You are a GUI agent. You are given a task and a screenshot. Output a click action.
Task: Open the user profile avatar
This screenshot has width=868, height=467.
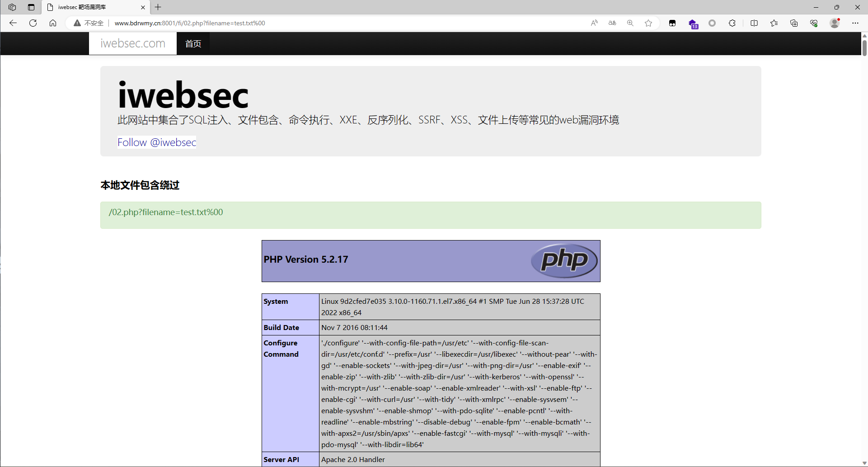coord(835,23)
